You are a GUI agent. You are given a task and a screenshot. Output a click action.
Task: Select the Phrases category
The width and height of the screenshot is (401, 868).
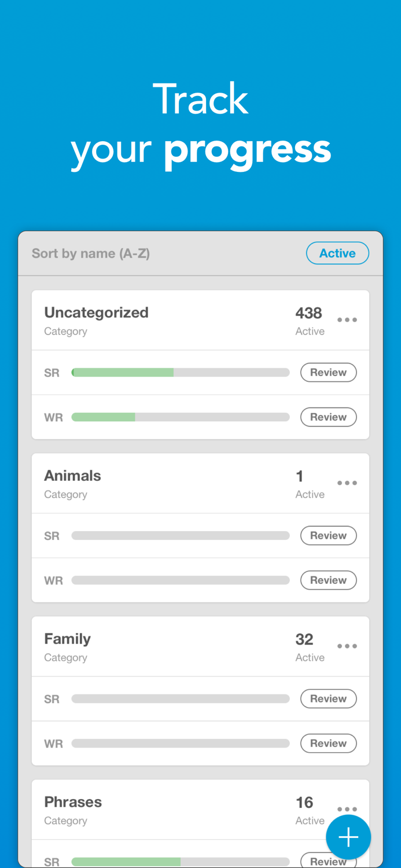point(73,802)
